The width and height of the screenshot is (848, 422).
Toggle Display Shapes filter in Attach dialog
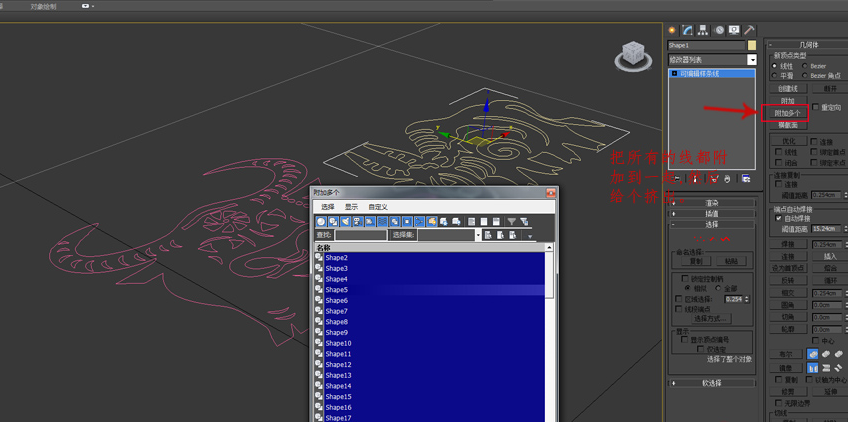point(333,222)
